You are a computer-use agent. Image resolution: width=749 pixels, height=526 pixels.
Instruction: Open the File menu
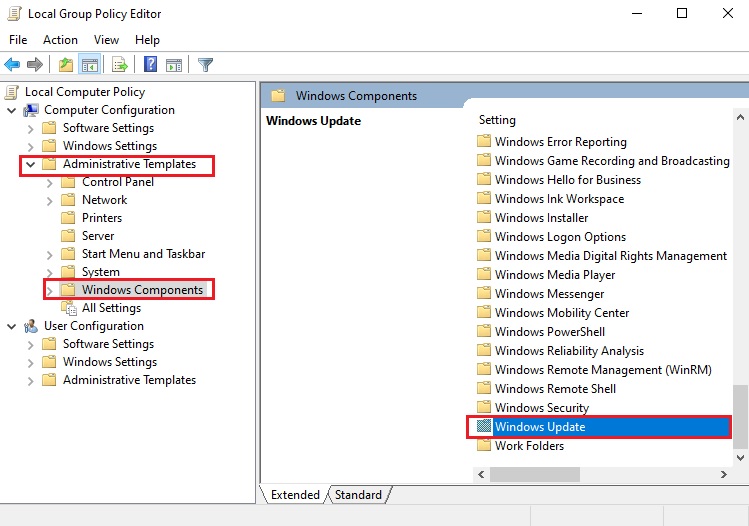pos(18,40)
